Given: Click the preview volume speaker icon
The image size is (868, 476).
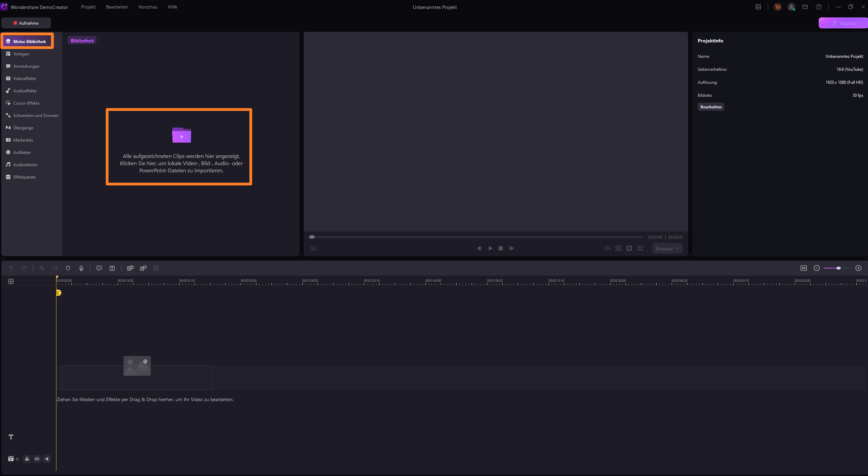Looking at the screenshot, I should click(607, 248).
